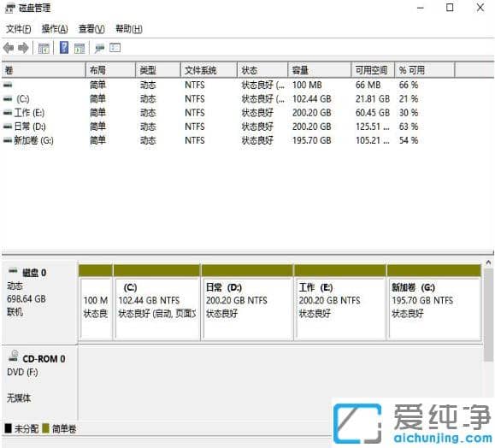Select the 新加卷 (G:) partition block

[x=434, y=302]
